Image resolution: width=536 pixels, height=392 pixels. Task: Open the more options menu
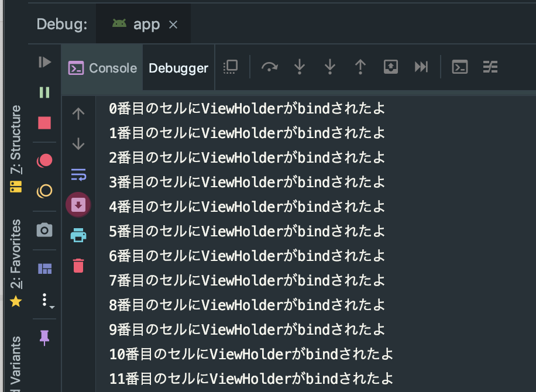tap(44, 300)
